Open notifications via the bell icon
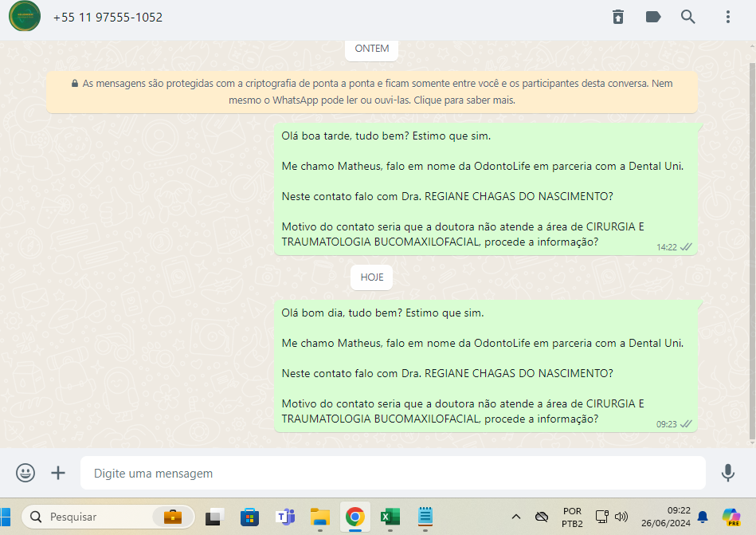This screenshot has width=756, height=535. [x=703, y=517]
